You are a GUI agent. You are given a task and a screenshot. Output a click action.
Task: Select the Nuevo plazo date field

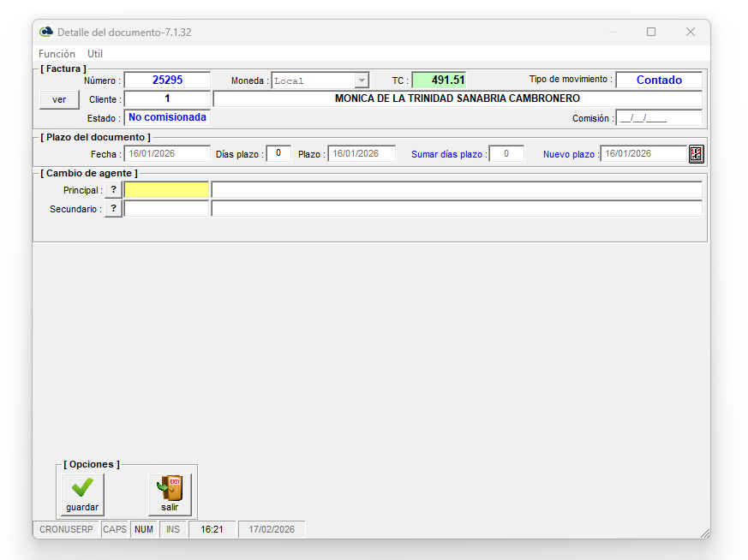643,154
